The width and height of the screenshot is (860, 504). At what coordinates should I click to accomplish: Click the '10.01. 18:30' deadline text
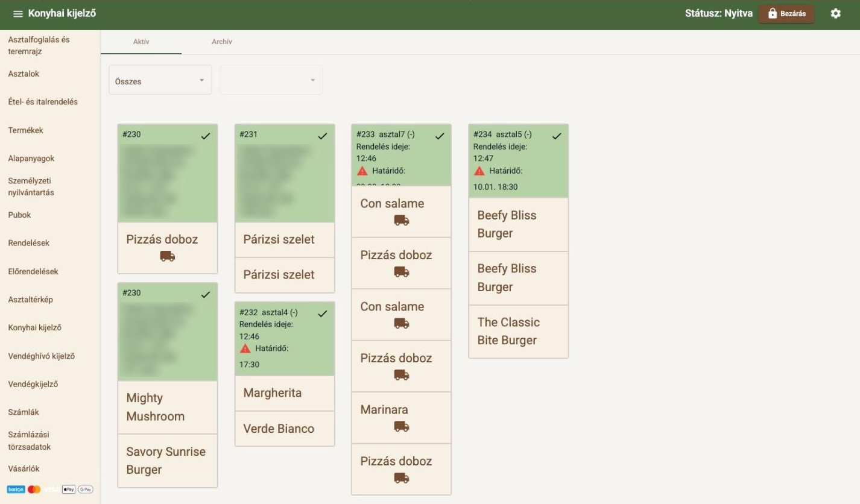click(495, 187)
